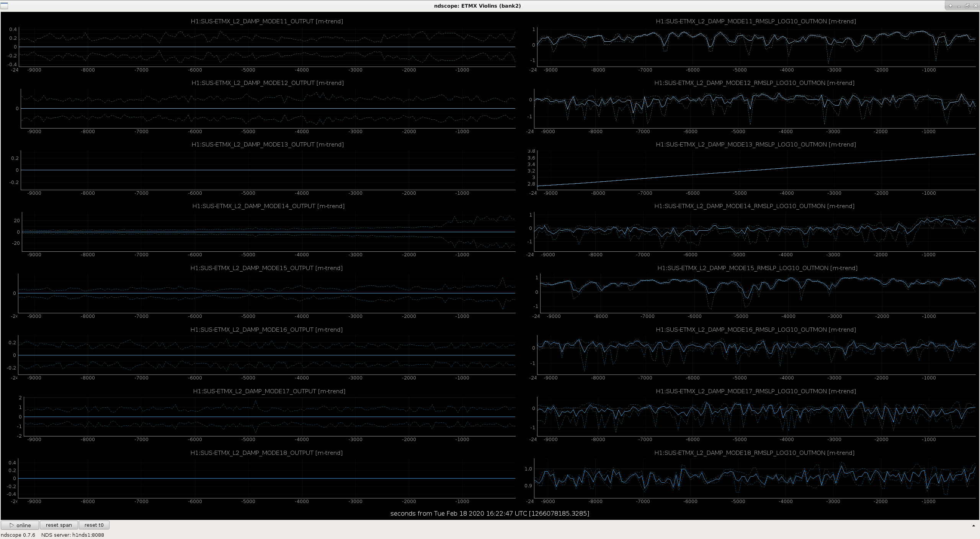The image size is (980, 539).
Task: Click the reset t0 button
Action: coord(94,525)
